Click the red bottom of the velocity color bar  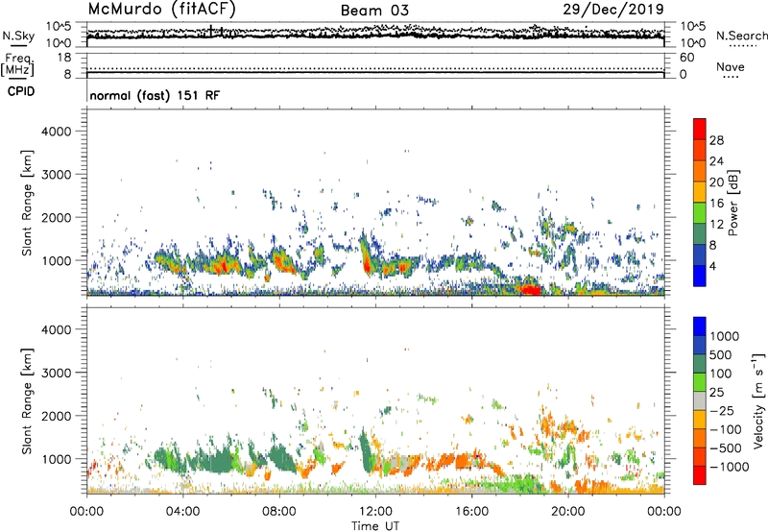(x=700, y=475)
